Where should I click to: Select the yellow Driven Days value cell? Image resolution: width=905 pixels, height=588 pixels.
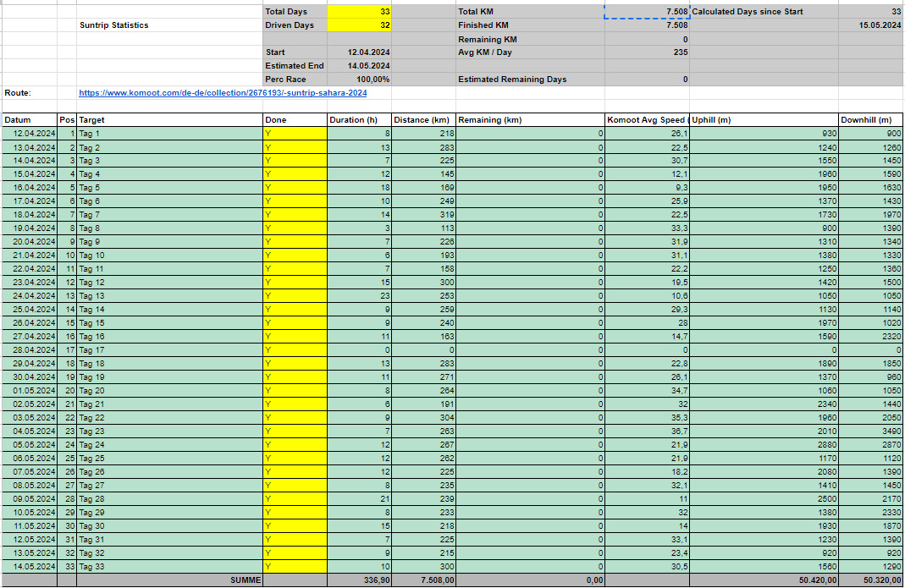(359, 25)
